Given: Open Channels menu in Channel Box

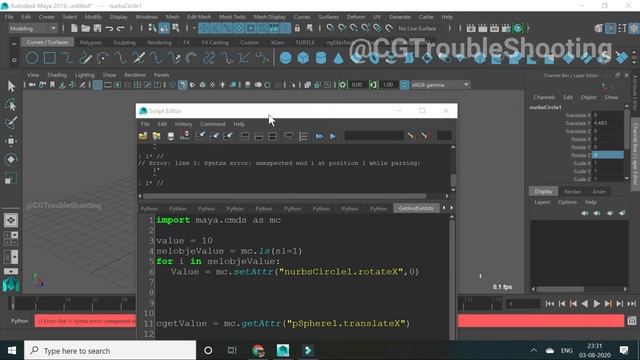Looking at the screenshot, I should pos(544,98).
